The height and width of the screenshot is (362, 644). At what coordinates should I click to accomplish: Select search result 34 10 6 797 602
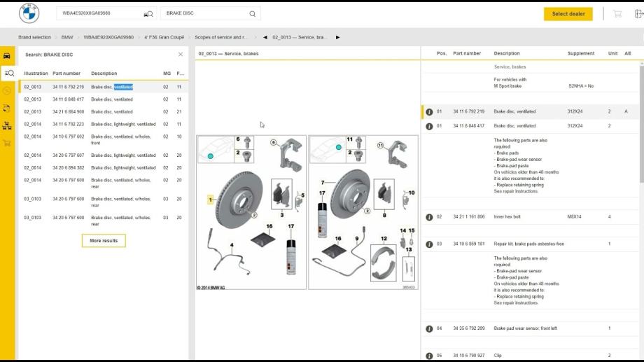click(x=104, y=140)
